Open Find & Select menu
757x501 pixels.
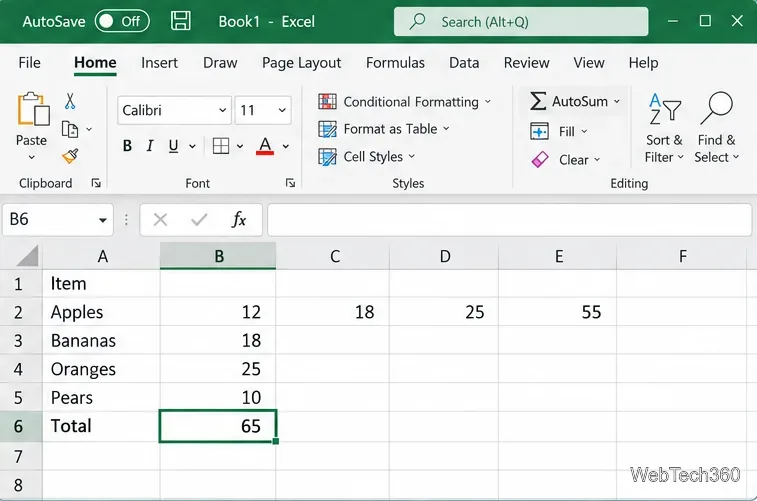716,128
